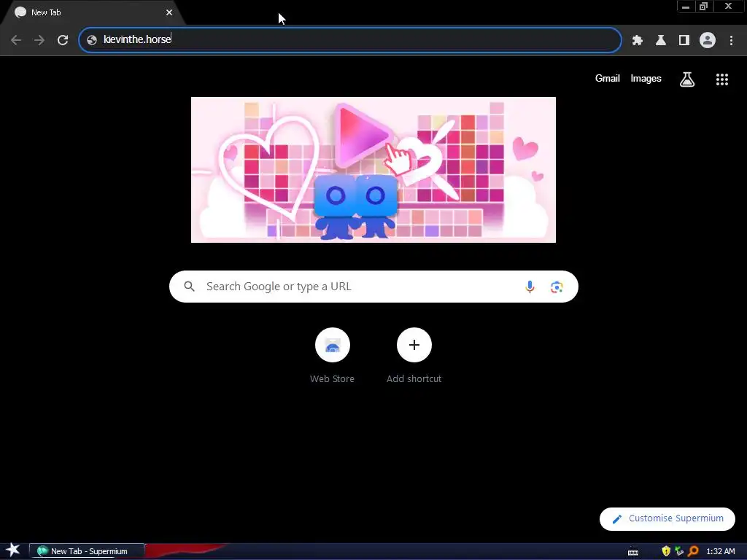Close the New Tab tab
The height and width of the screenshot is (560, 747).
coord(169,12)
